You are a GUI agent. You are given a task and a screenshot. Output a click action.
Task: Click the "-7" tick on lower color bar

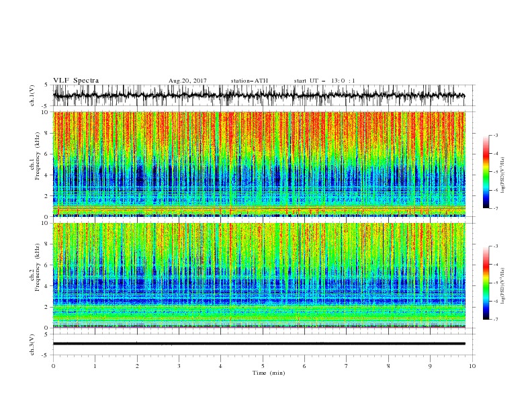496,319
